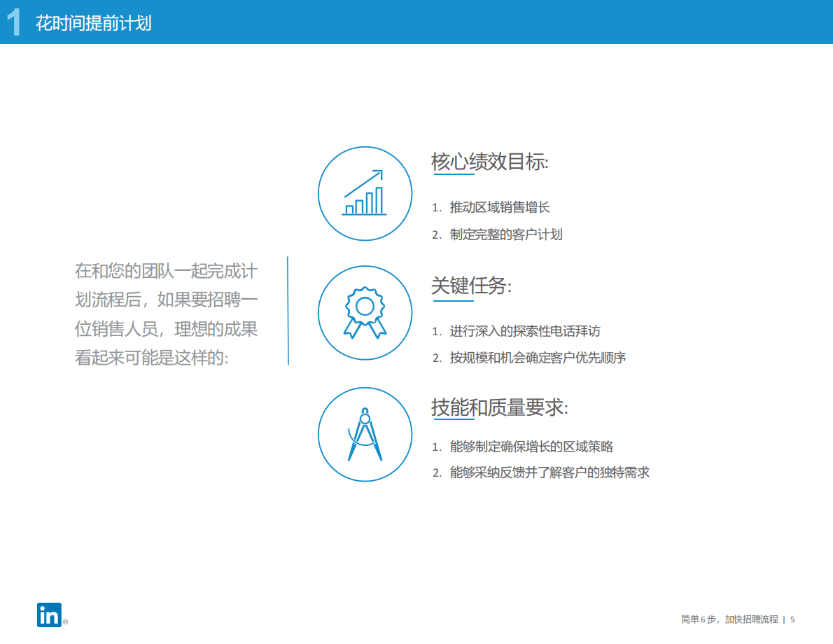Select the circle containing the rising arrow
Image resolution: width=833 pixels, height=644 pixels.
[365, 193]
